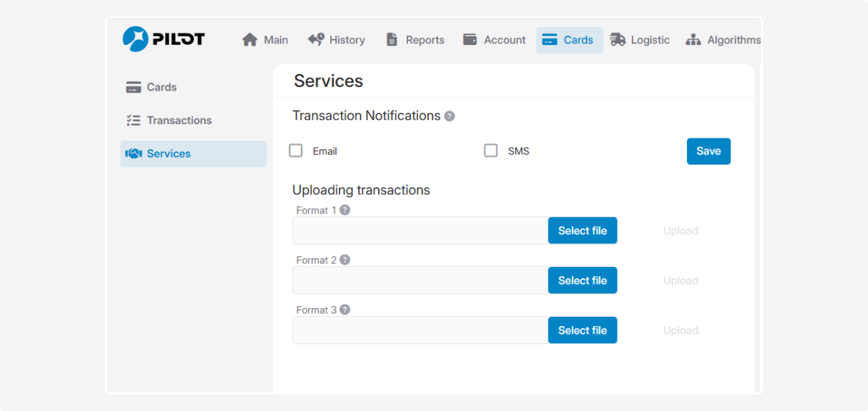Save the notification settings
Image resolution: width=868 pixels, height=411 pixels.
pos(708,151)
